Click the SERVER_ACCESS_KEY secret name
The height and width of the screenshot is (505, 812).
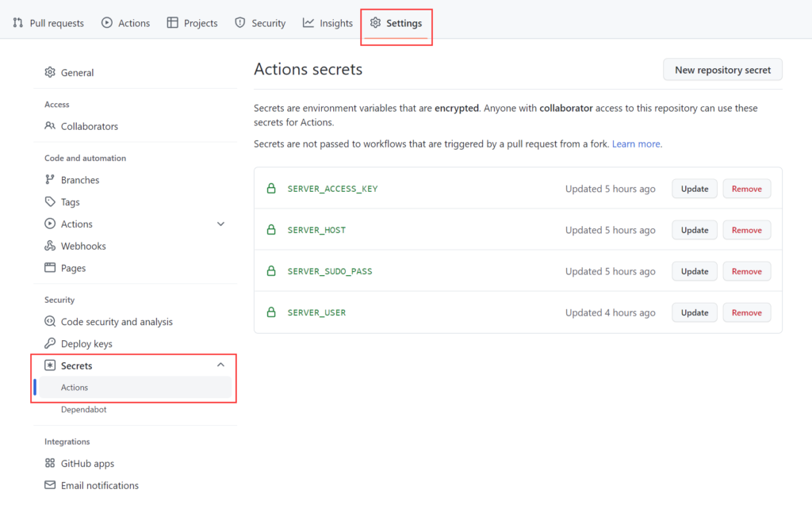tap(332, 189)
